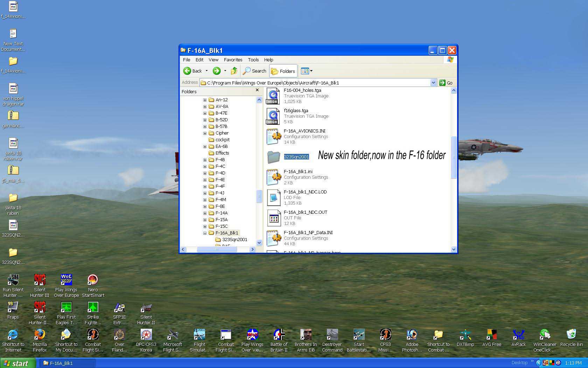Expand the F-14A folder tree node
The height and width of the screenshot is (368, 588).
click(x=205, y=213)
